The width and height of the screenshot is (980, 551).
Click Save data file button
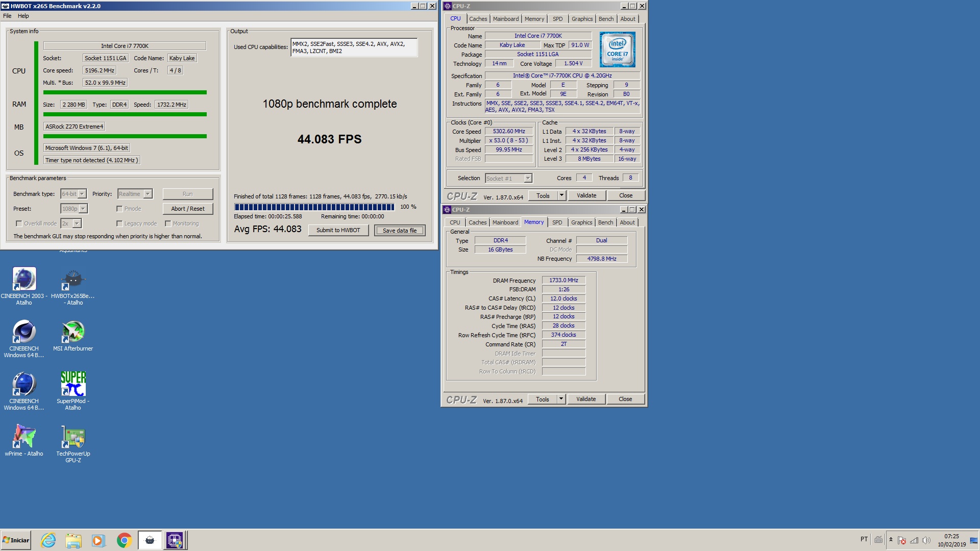(400, 231)
